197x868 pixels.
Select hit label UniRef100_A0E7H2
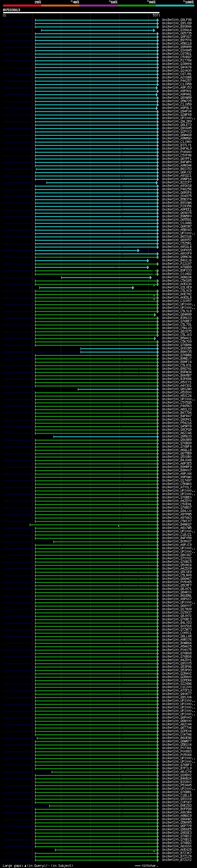click(176, 294)
